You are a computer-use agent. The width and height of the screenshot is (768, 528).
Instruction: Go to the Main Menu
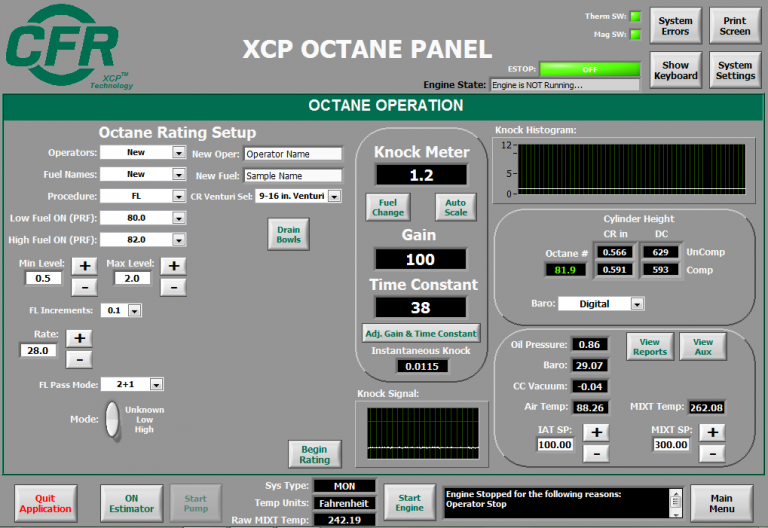point(721,504)
